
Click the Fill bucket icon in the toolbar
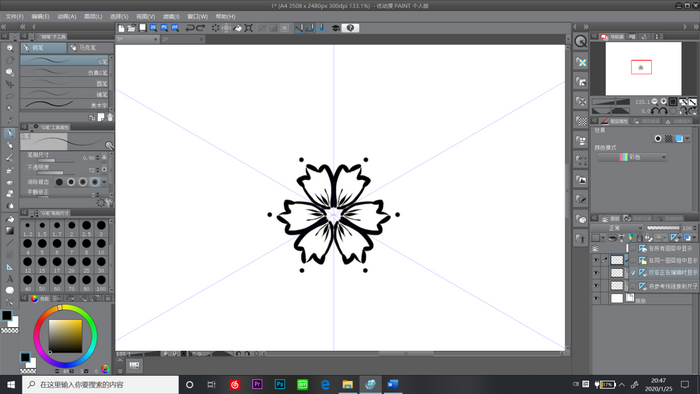click(238, 28)
